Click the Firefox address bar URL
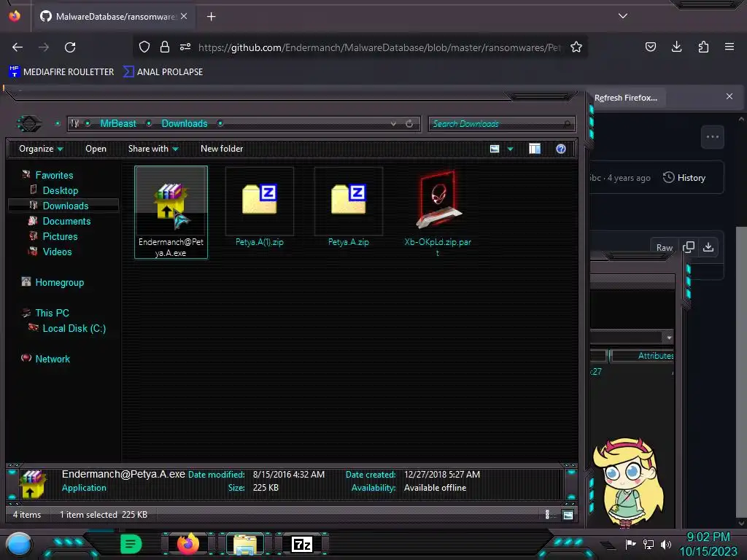 tap(379, 47)
